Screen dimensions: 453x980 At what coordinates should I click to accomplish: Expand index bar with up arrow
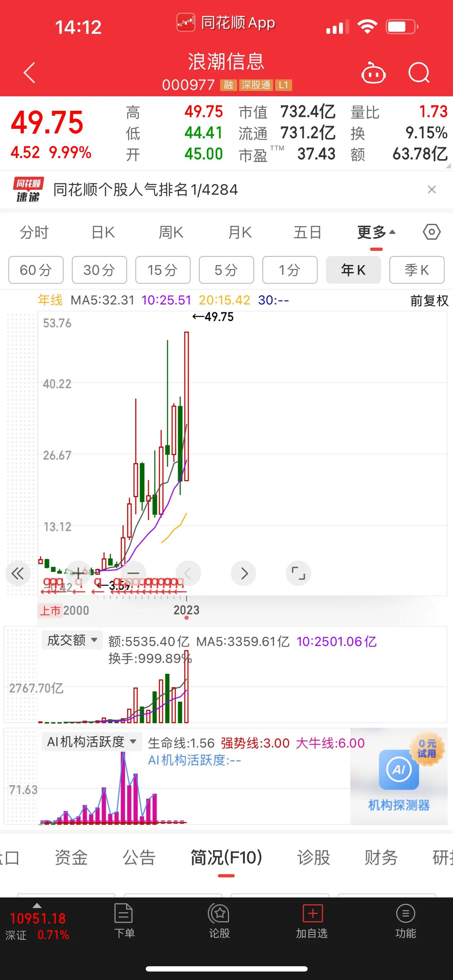[x=37, y=905]
